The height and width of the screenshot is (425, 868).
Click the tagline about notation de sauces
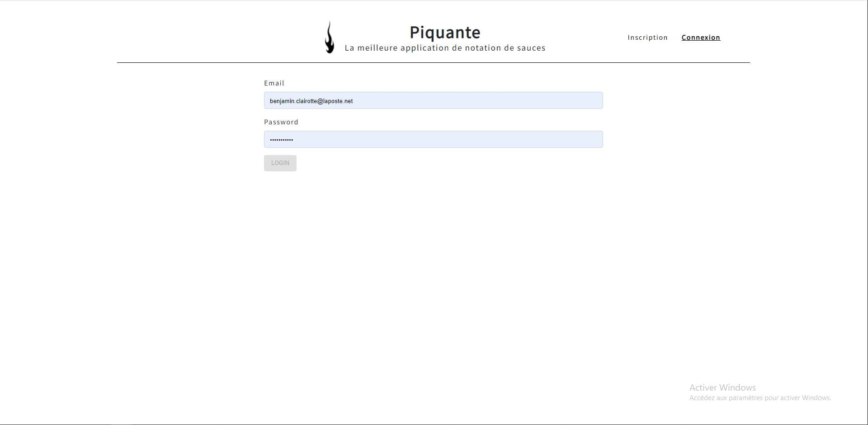pyautogui.click(x=445, y=48)
